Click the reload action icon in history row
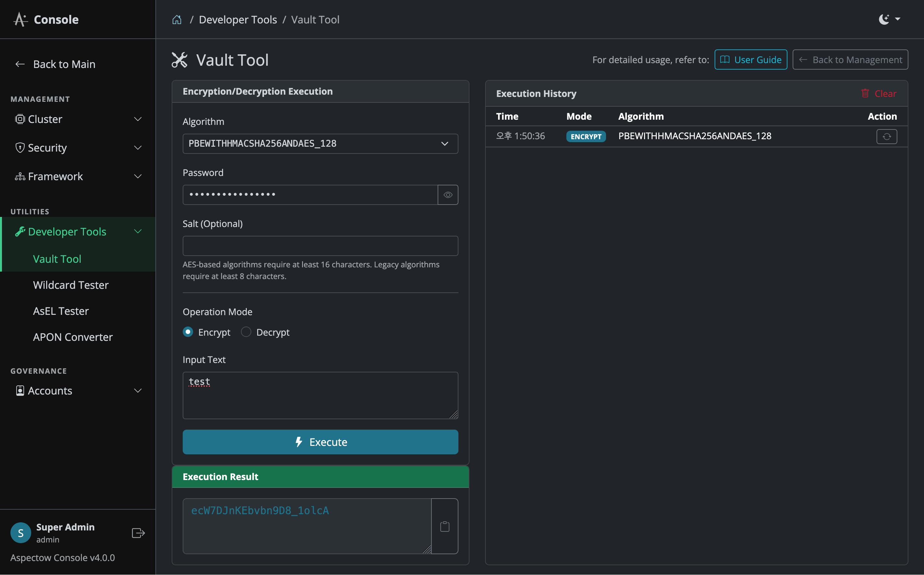924x575 pixels. [886, 137]
